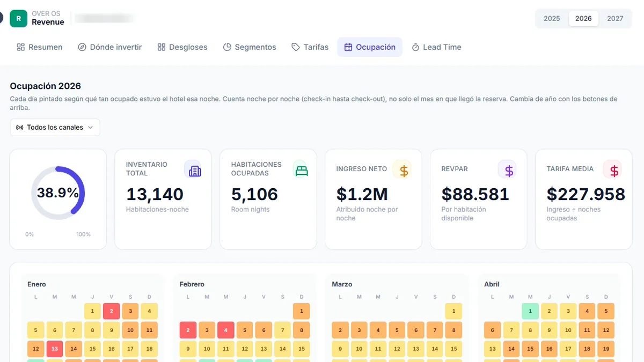The image size is (644, 362).
Task: Select Abril day 16 cell
Action: click(x=549, y=349)
